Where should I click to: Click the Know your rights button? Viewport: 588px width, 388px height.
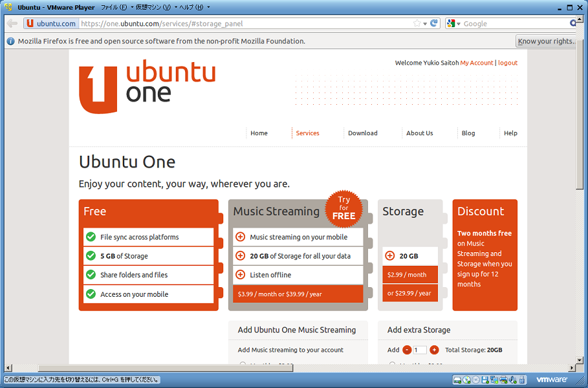[545, 41]
